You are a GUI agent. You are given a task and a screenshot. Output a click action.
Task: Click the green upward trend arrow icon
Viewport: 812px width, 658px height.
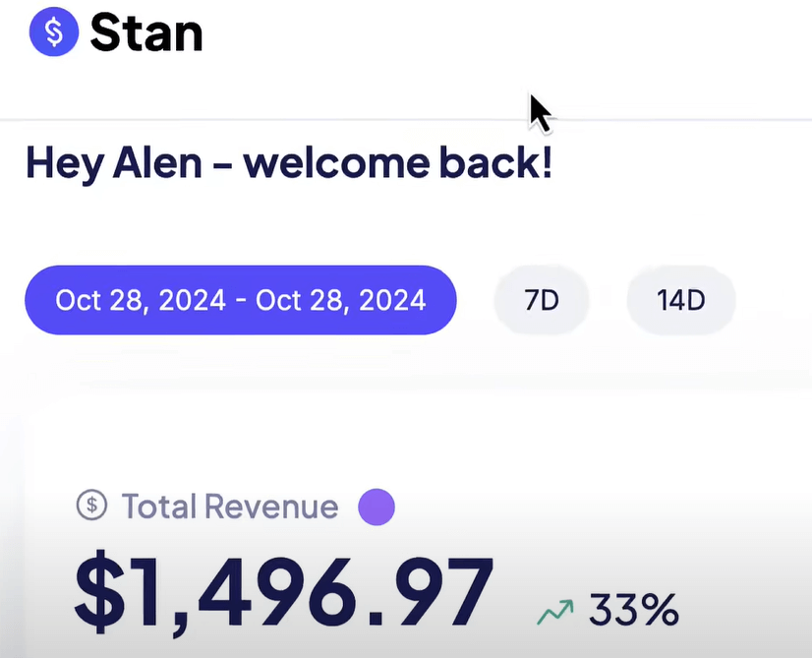[555, 612]
